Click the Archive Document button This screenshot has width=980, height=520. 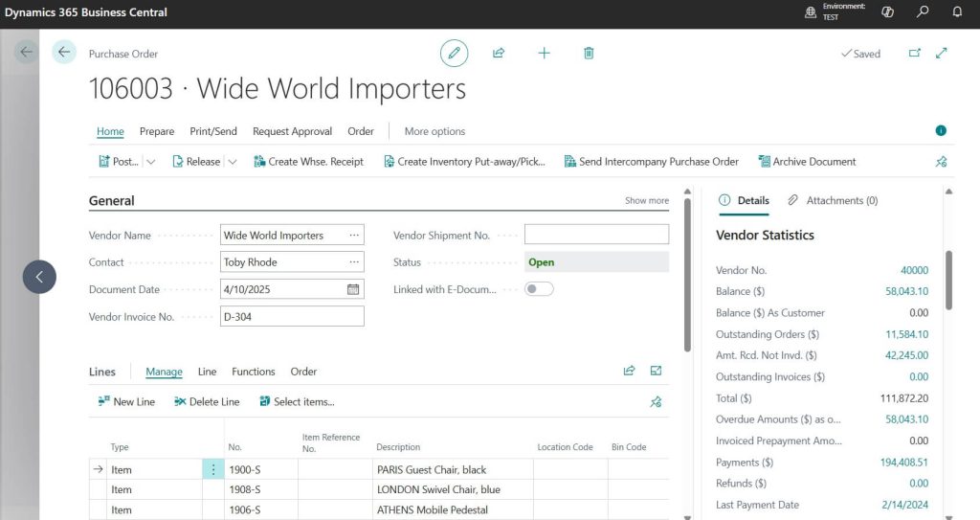[807, 162]
